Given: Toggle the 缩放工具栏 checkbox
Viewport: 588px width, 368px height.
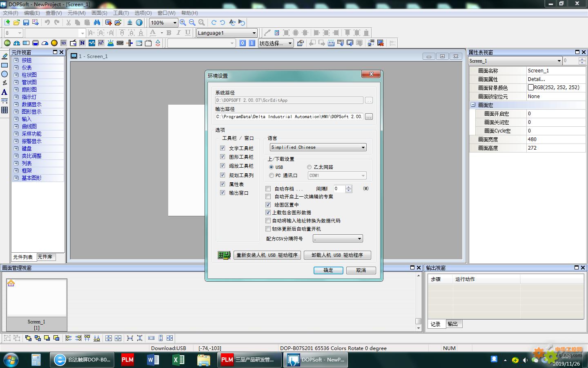Looking at the screenshot, I should [x=223, y=166].
